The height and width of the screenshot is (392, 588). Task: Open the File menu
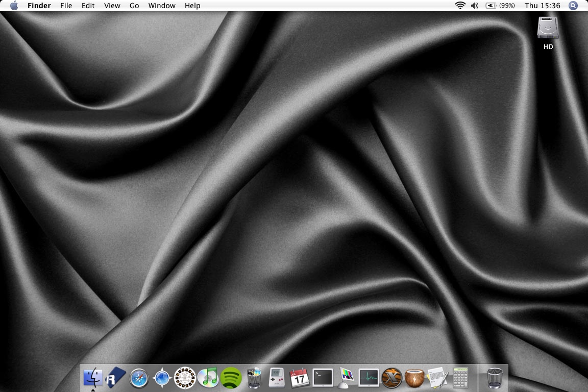66,6
